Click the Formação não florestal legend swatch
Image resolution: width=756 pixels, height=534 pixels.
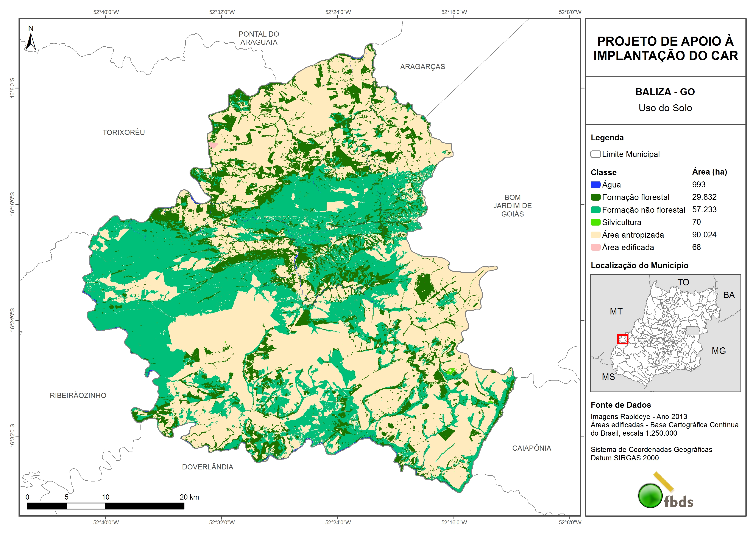pyautogui.click(x=595, y=210)
